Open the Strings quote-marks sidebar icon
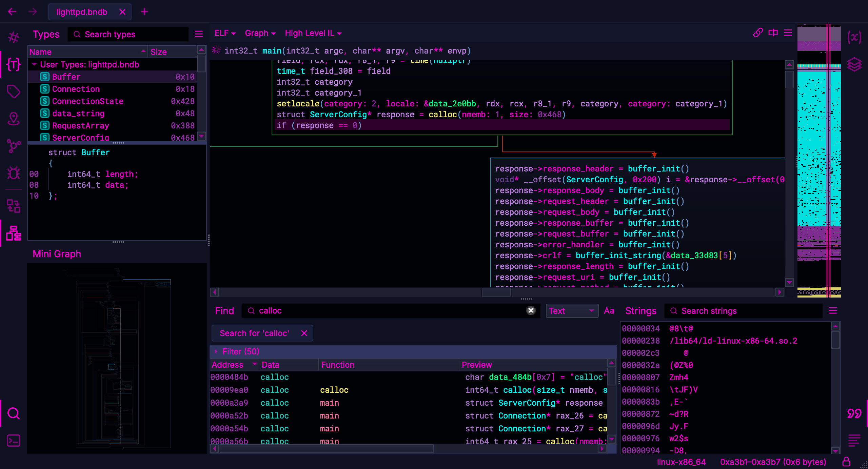 (854, 413)
